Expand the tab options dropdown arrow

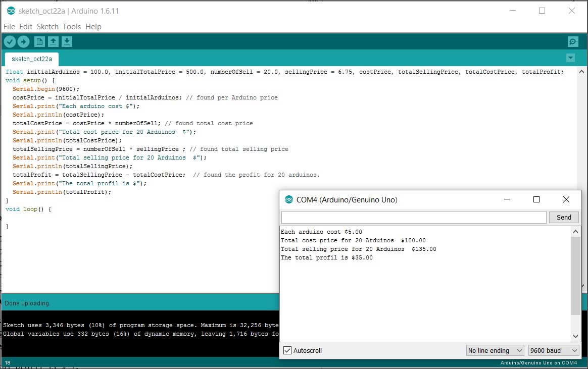coord(571,58)
